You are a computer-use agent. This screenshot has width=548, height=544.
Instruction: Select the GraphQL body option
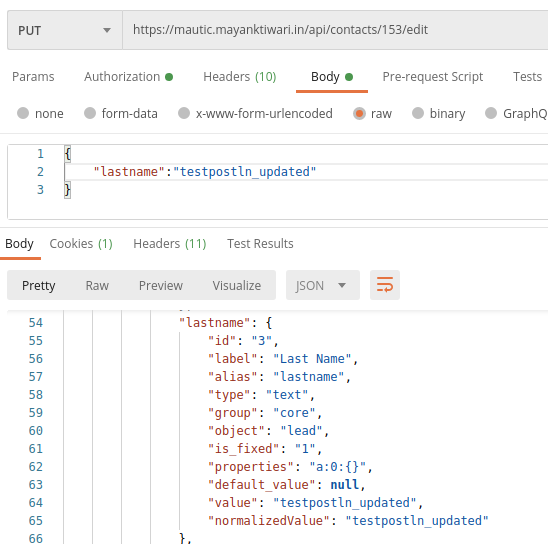(516, 114)
